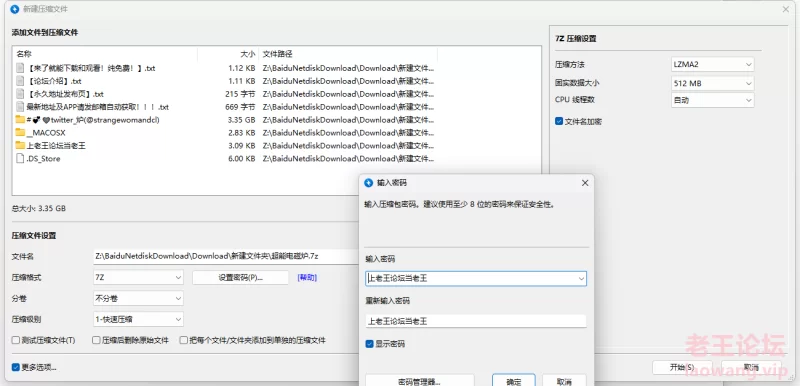Enable 压缩后删除原始文件 option
Viewport: 800px width, 386px height.
click(x=96, y=340)
